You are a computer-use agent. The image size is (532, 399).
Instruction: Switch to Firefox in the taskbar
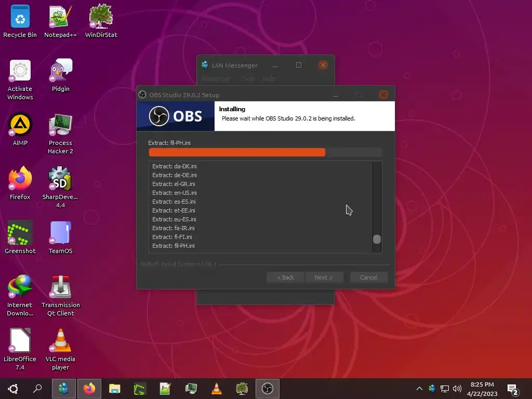pyautogui.click(x=89, y=389)
